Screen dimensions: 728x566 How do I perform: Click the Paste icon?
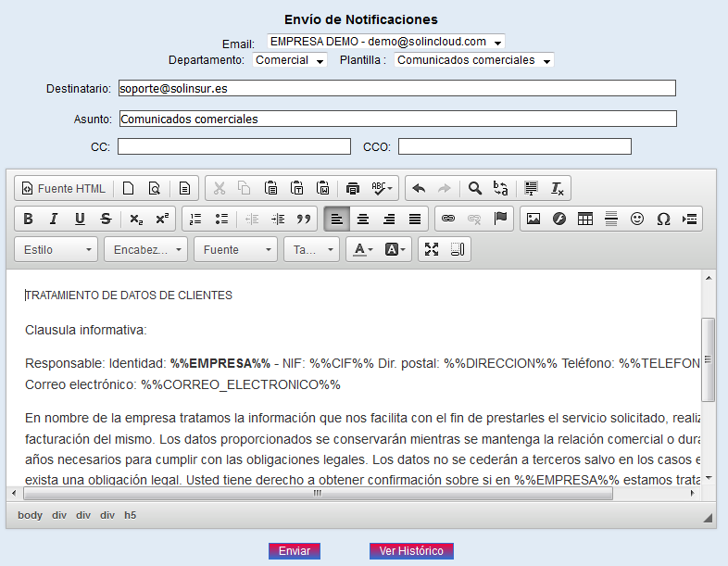coord(270,188)
